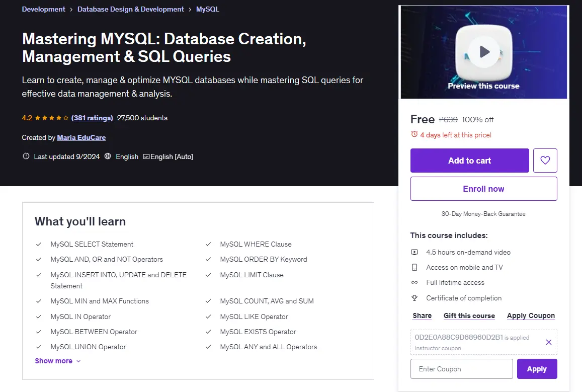Click the infinity lifetime access icon
582x392 pixels.
click(x=414, y=282)
